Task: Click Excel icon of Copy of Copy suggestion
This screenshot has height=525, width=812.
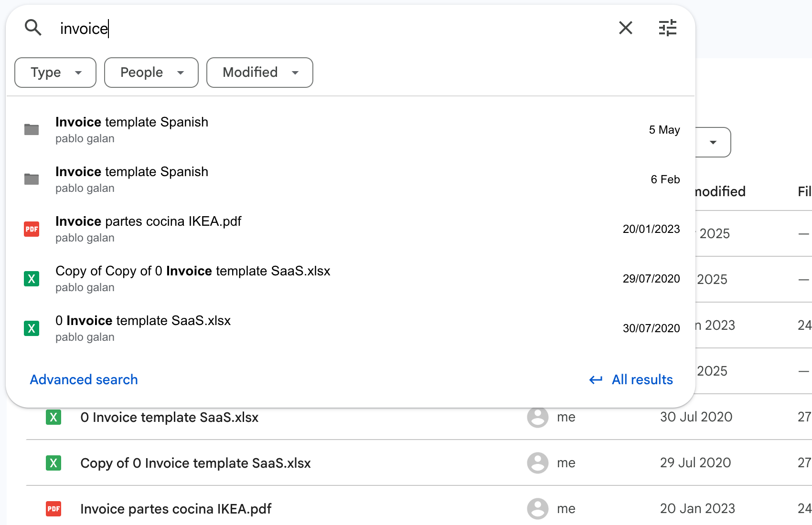Action: pos(32,279)
